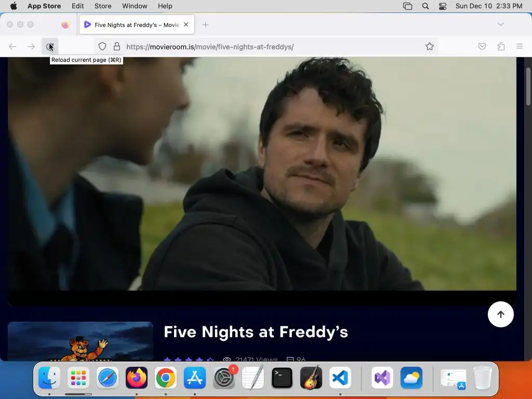
Task: Open the Help menu
Action: coord(165,6)
